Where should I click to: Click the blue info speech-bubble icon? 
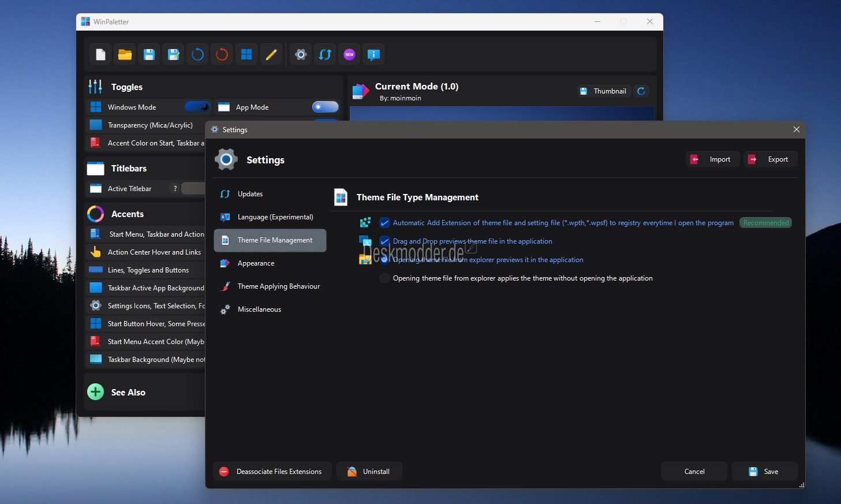coord(373,55)
